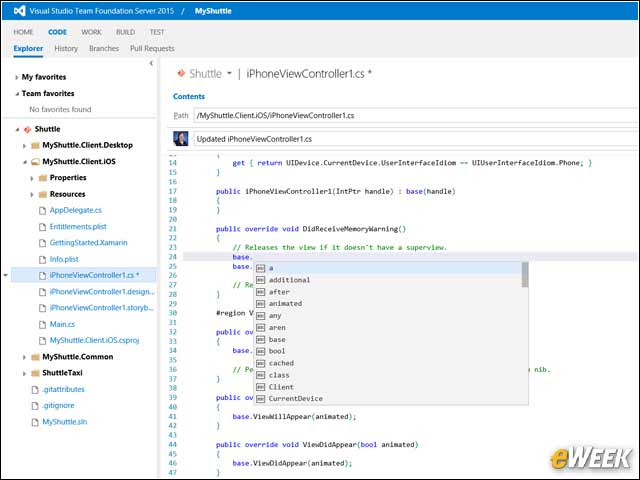Open Entitlements.plist file
The image size is (640, 480).
pos(78,227)
